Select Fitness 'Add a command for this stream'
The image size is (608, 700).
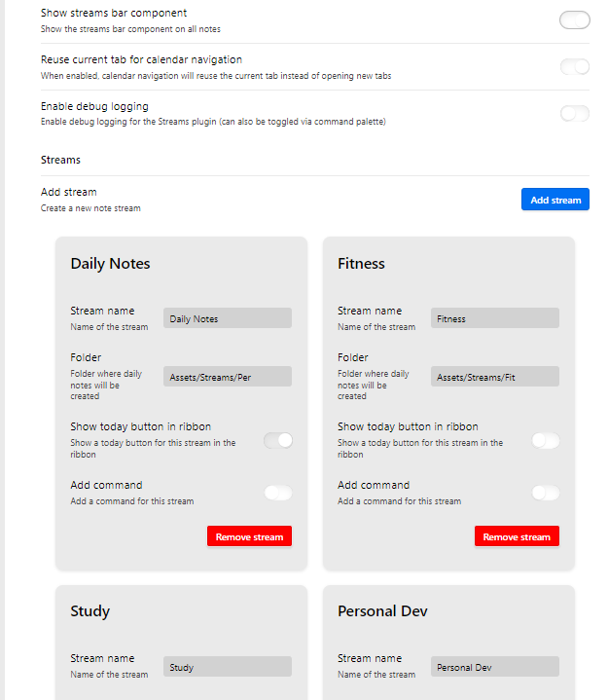(x=399, y=500)
